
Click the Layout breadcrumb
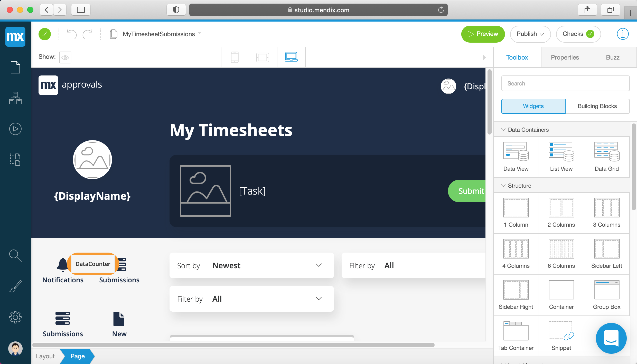[x=45, y=356]
